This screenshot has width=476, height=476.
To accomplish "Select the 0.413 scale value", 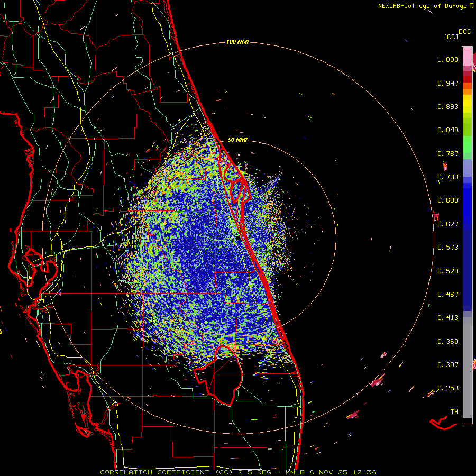I will (448, 318).
